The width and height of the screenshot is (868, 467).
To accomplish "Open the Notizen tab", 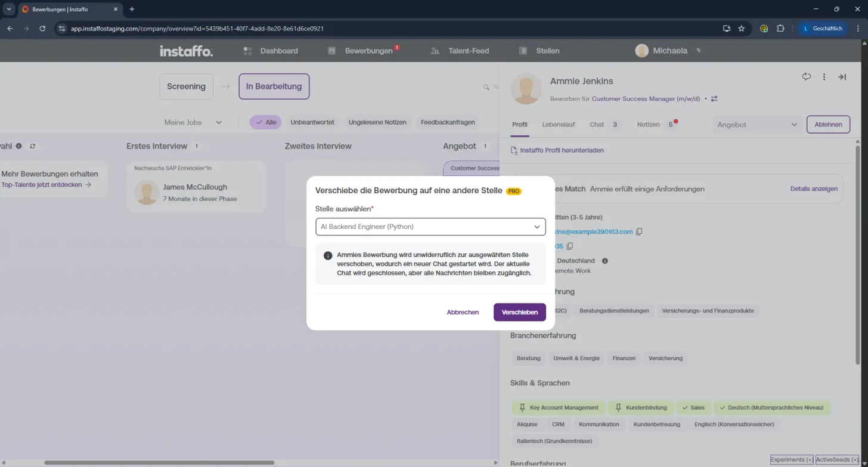I will [x=657, y=125].
